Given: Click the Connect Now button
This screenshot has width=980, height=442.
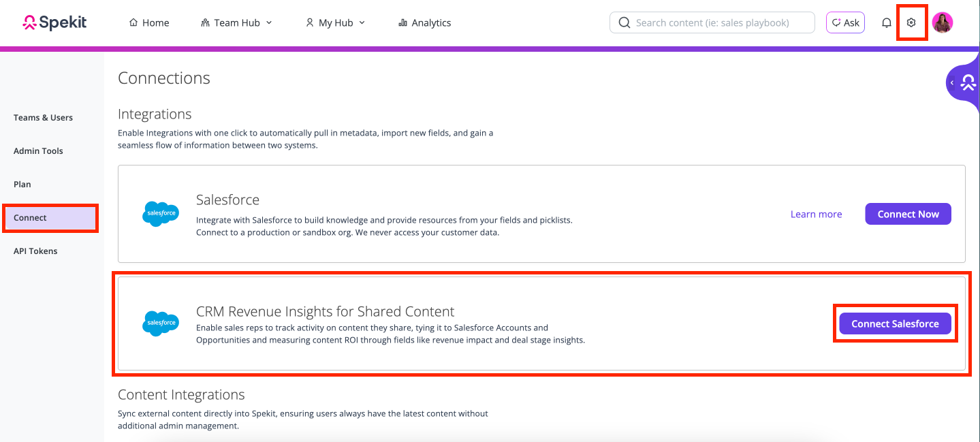Looking at the screenshot, I should coord(908,214).
